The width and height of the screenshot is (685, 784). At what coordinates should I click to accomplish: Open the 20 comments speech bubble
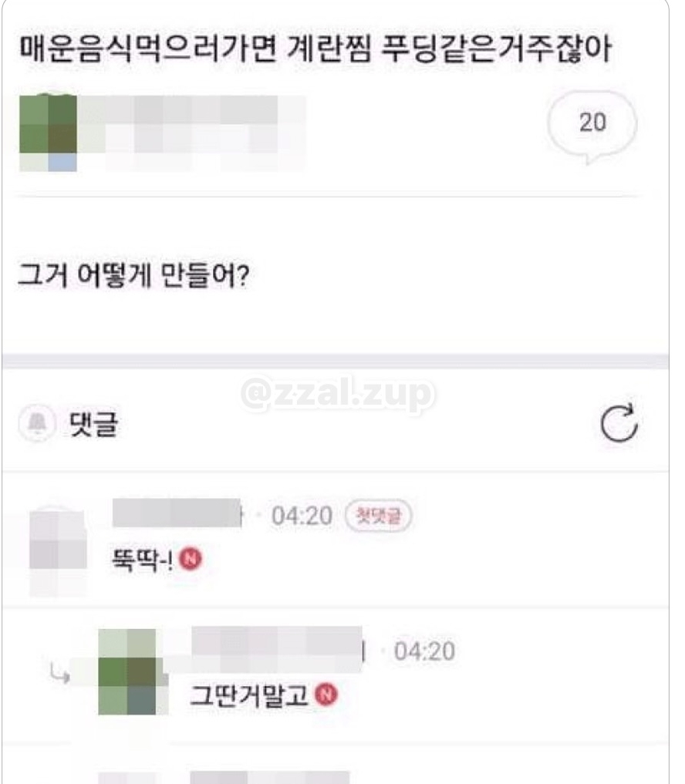pyautogui.click(x=592, y=126)
